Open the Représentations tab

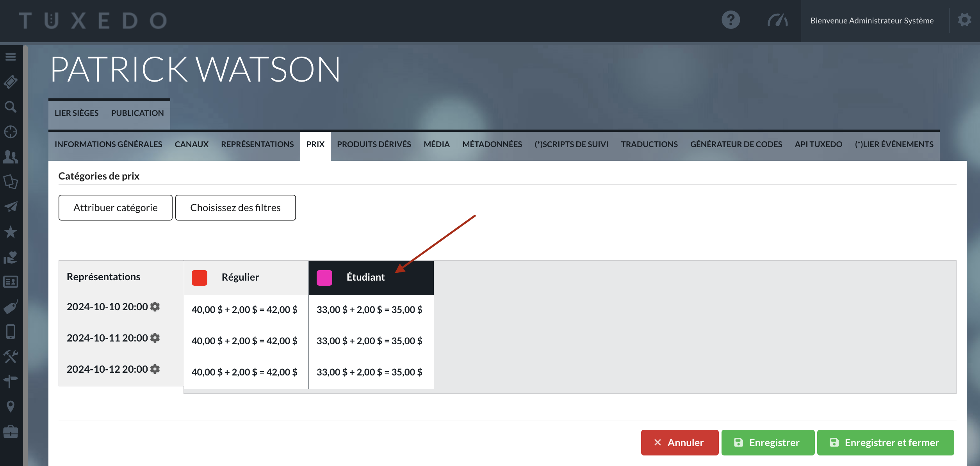tap(257, 144)
